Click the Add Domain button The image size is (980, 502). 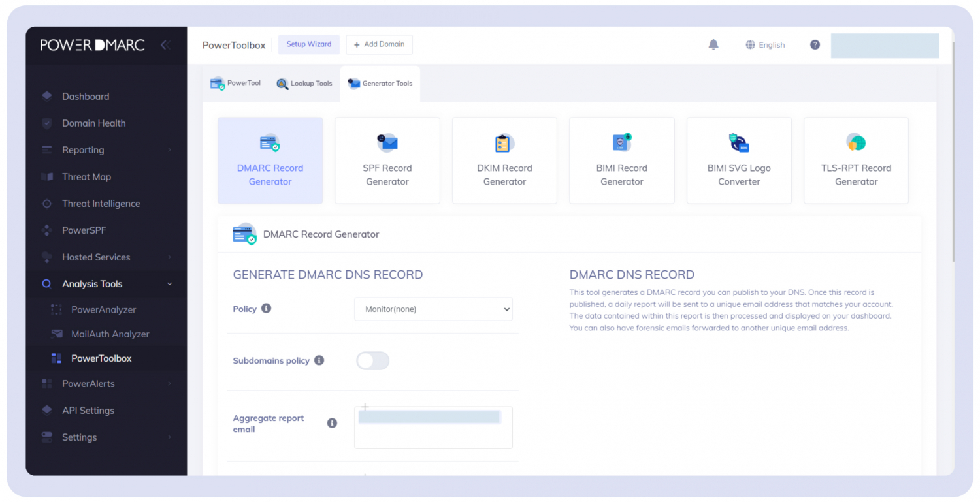[x=379, y=44]
